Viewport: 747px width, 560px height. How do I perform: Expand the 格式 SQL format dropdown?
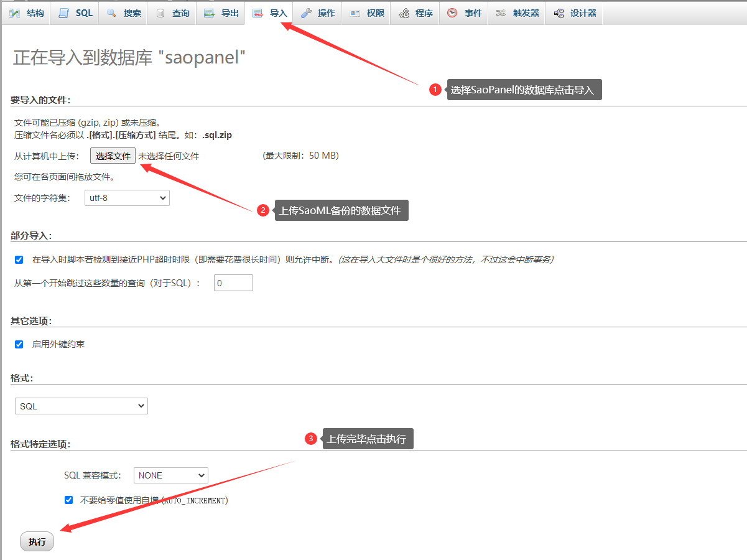(81, 406)
